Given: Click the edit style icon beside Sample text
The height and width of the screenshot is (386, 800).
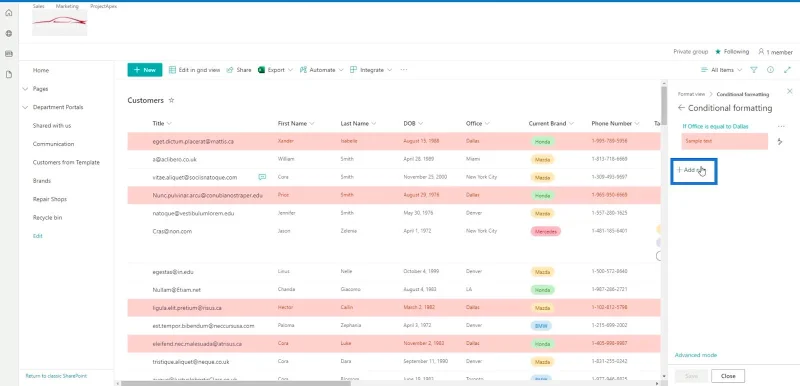Looking at the screenshot, I should (780, 141).
